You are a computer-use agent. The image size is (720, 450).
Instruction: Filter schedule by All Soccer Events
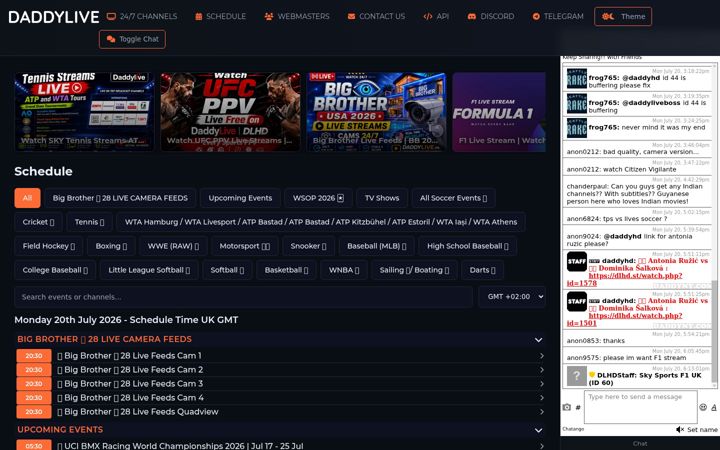pos(453,198)
